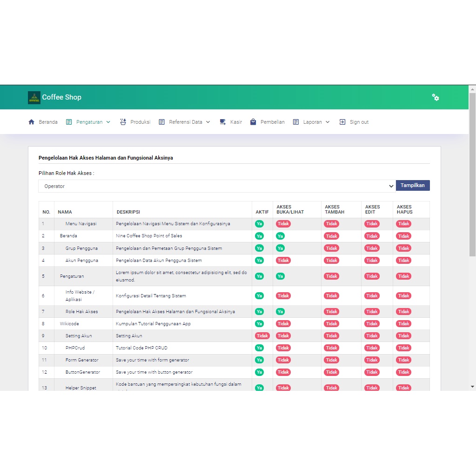Click the Produksi icon in navbar
The width and height of the screenshot is (476, 476).
click(123, 122)
